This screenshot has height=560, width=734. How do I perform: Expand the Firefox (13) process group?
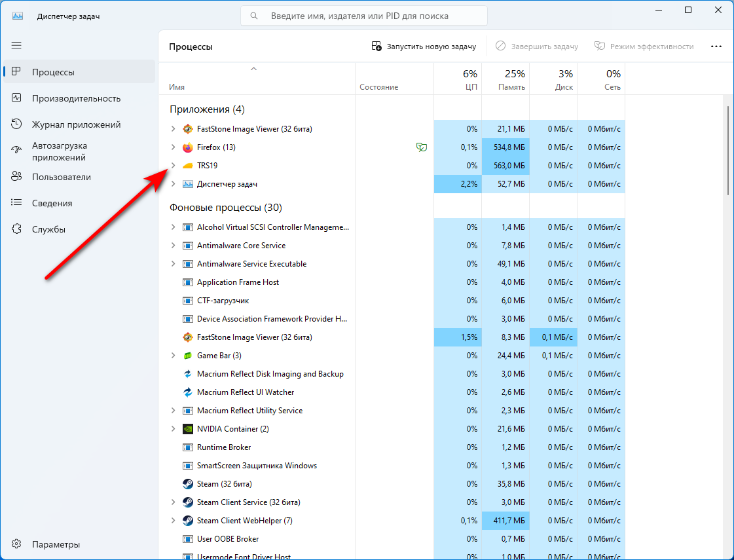click(x=174, y=147)
